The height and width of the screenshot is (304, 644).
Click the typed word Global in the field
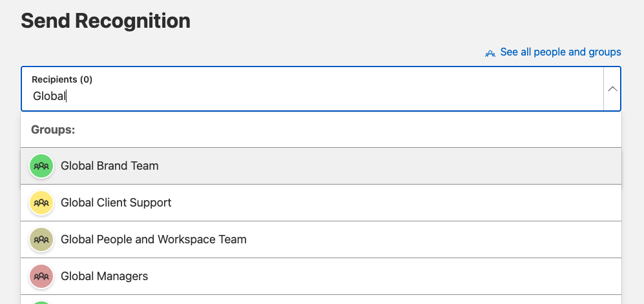coord(49,96)
